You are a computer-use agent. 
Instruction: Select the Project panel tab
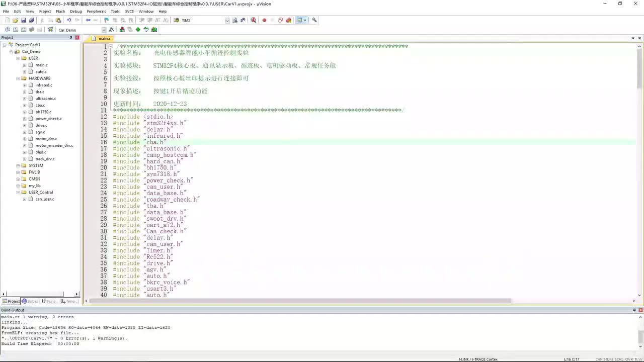(x=11, y=301)
